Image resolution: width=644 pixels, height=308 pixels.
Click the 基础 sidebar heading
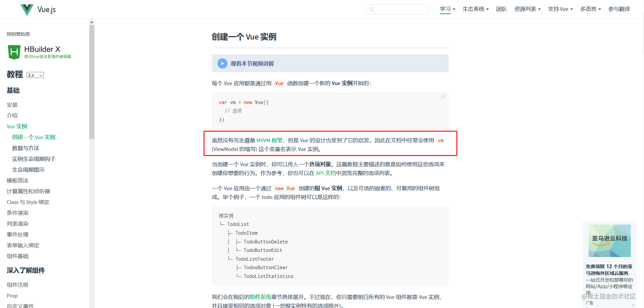pos(13,90)
